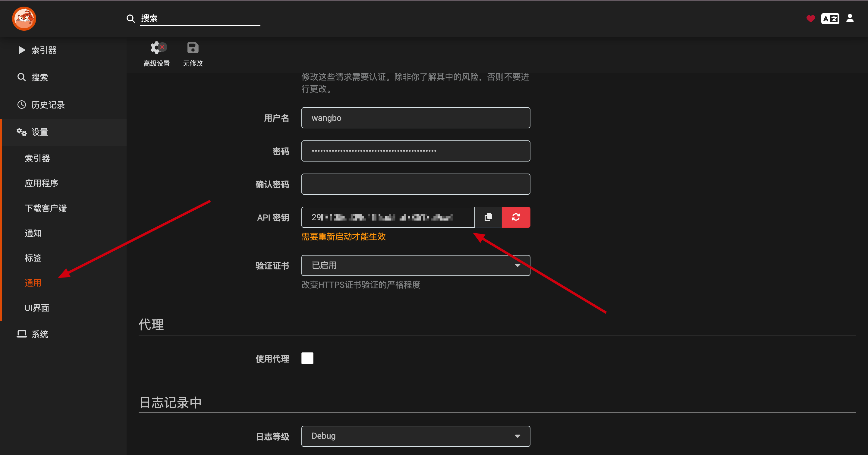Image resolution: width=868 pixels, height=455 pixels.
Task: Toggle the 高级设置 gear icon
Action: pyautogui.click(x=157, y=48)
